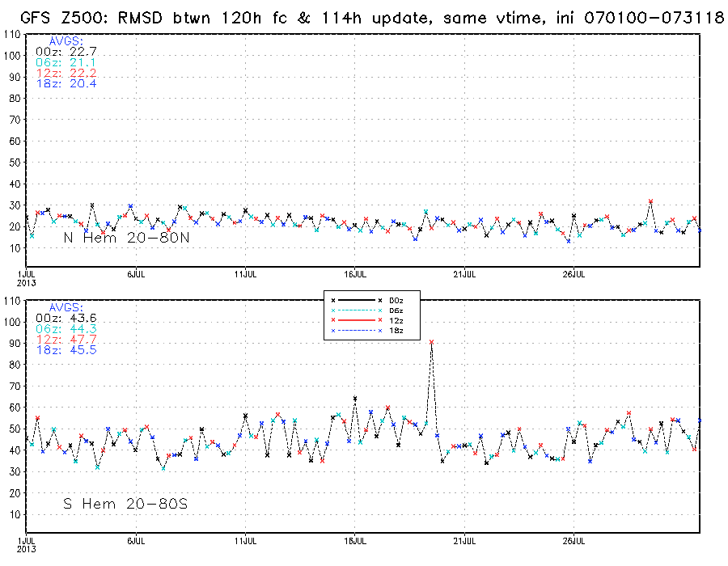Viewport: 728px width, 566px height.
Task: Click the 12z red legend entry
Action: [366, 320]
